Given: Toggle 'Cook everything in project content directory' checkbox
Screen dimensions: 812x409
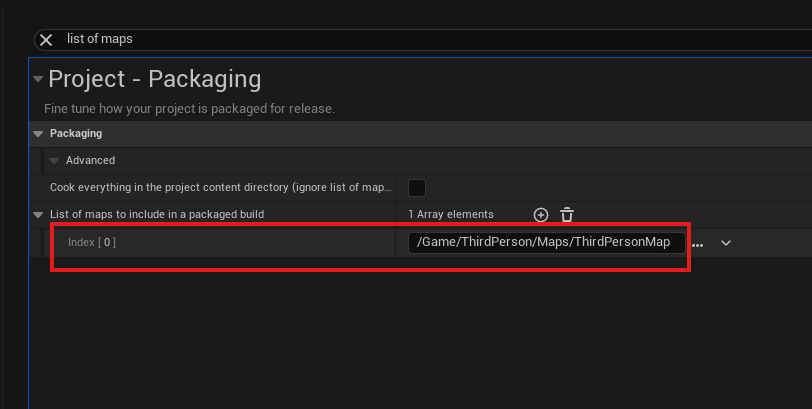Looking at the screenshot, I should (417, 188).
